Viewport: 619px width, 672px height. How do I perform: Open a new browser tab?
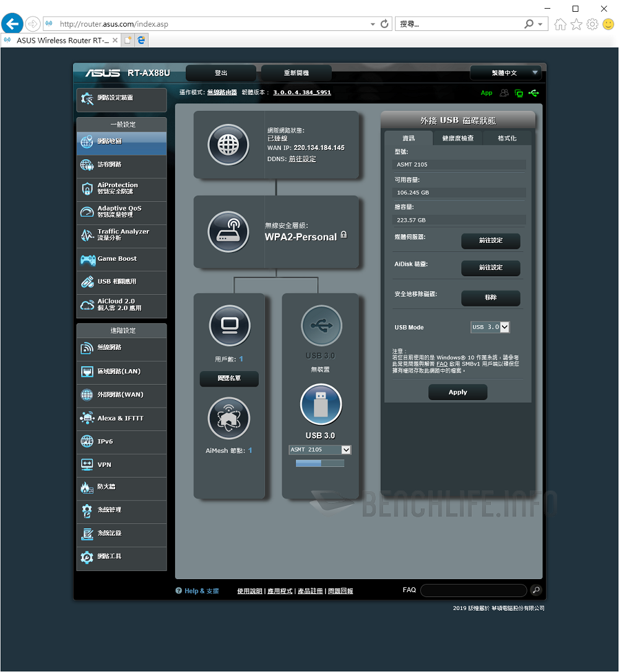[x=128, y=40]
